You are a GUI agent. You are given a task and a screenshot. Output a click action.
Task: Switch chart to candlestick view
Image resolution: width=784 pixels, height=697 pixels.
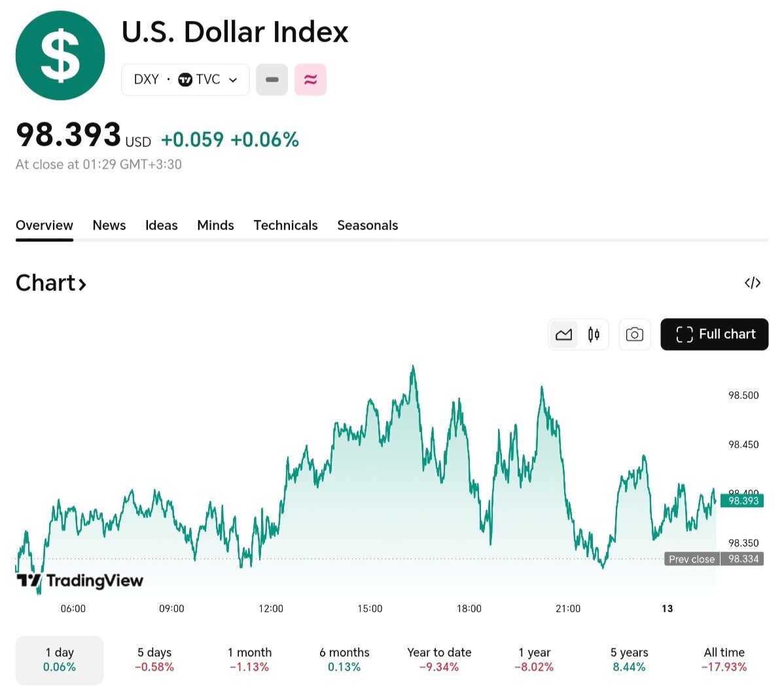pos(593,334)
